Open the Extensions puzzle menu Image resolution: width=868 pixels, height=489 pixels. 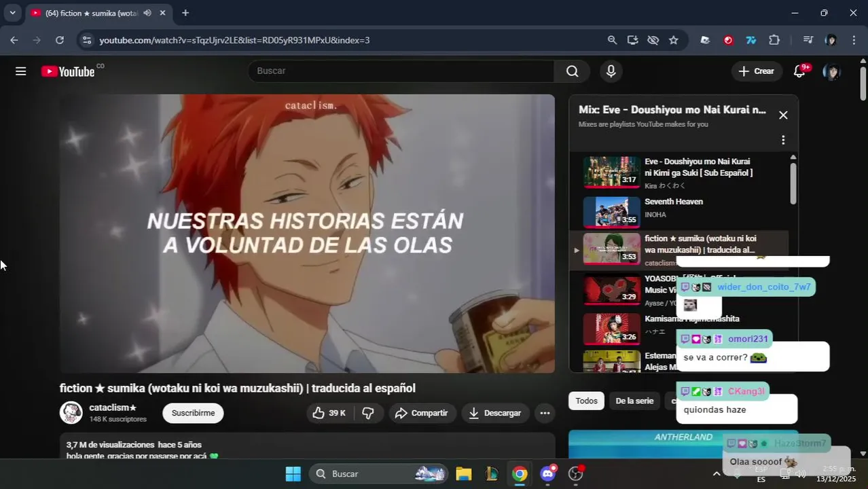pyautogui.click(x=774, y=40)
